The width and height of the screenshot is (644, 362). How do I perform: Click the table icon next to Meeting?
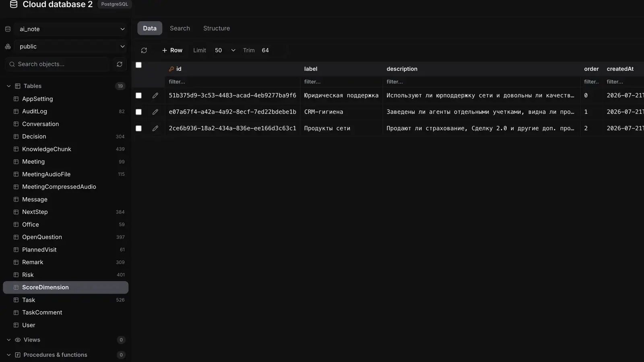[16, 162]
